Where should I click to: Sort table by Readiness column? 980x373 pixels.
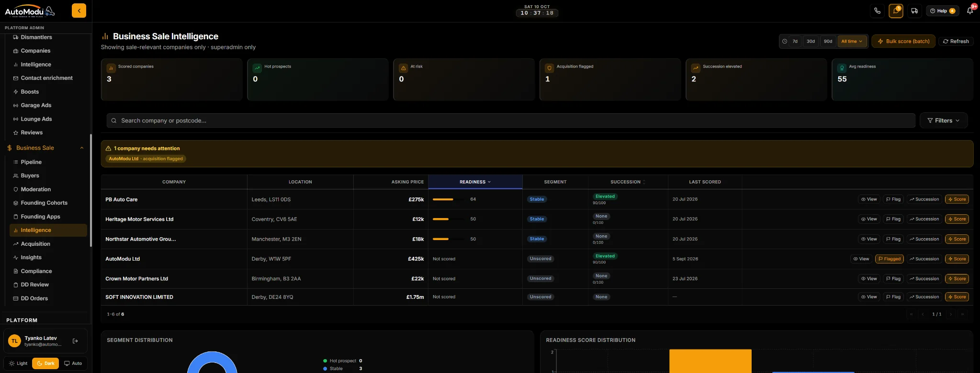[475, 182]
